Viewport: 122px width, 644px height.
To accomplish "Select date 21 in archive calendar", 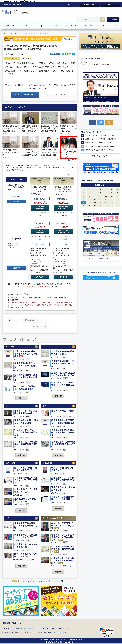I will click(84, 203).
